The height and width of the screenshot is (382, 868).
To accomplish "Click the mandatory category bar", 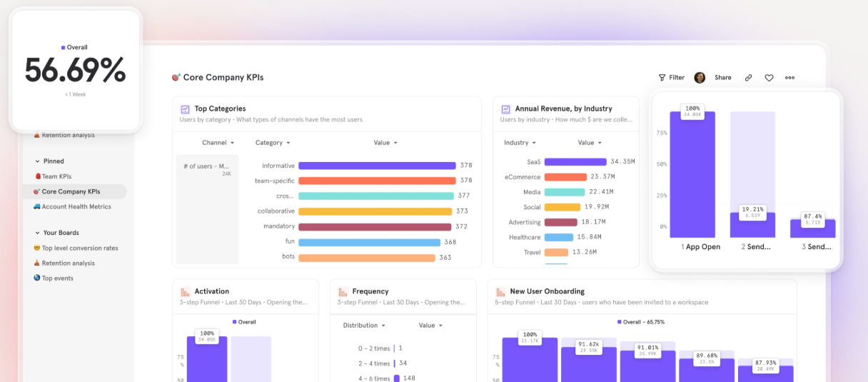I will point(375,226).
